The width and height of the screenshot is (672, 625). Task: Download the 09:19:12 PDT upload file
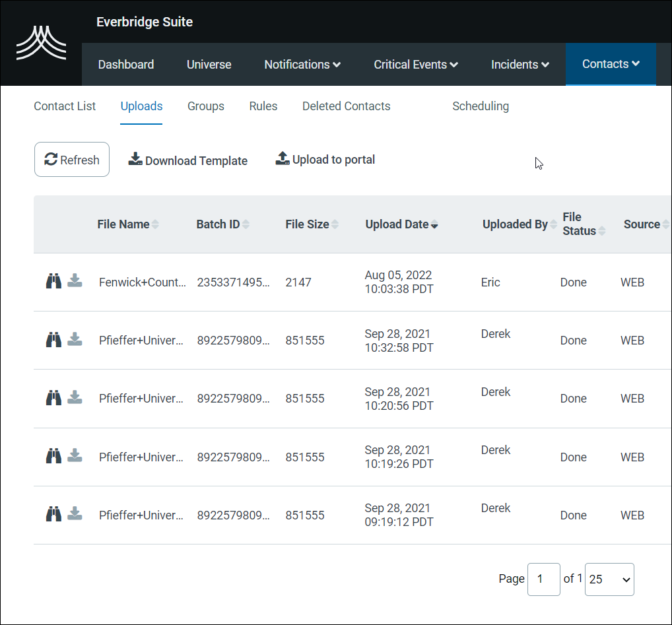pyautogui.click(x=75, y=514)
